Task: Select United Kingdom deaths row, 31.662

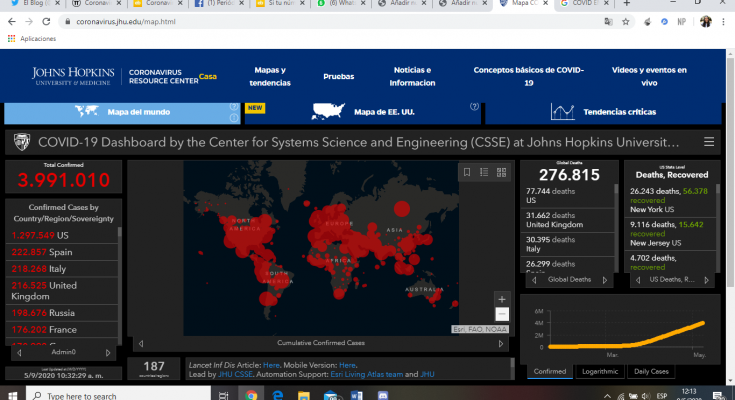Action: 567,220
